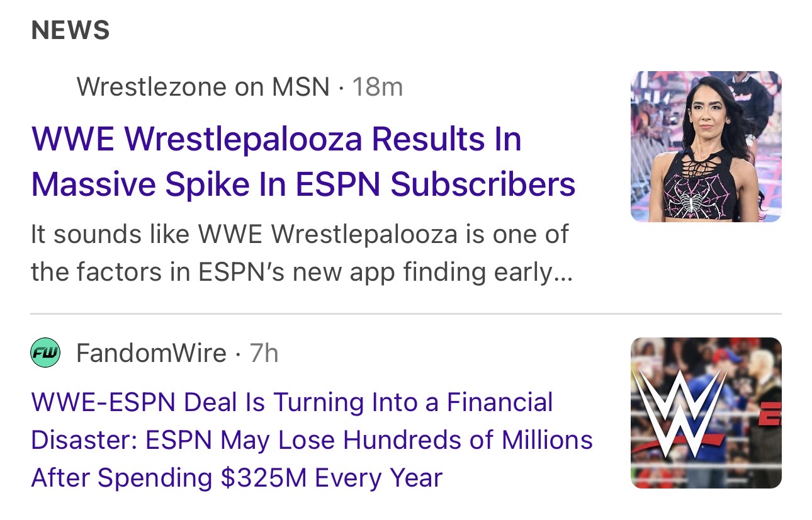The width and height of the screenshot is (812, 520).
Task: Click the divider line between the articles
Action: (x=406, y=313)
